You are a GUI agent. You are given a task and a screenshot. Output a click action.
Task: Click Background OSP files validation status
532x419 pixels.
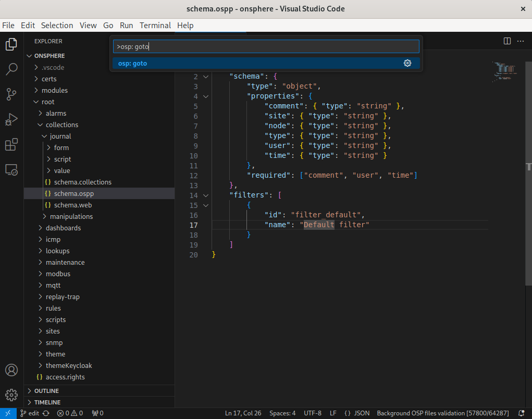443,413
